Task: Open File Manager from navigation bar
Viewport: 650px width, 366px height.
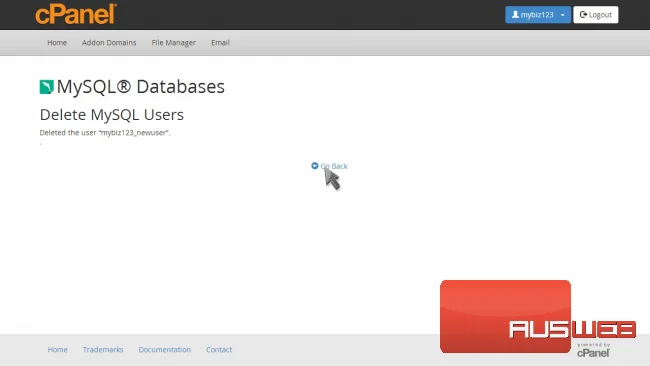Action: (173, 42)
